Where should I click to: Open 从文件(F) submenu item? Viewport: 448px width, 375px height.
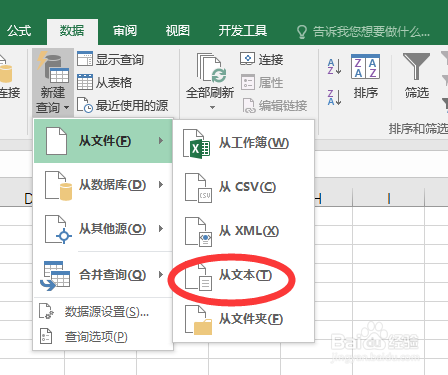[103, 141]
